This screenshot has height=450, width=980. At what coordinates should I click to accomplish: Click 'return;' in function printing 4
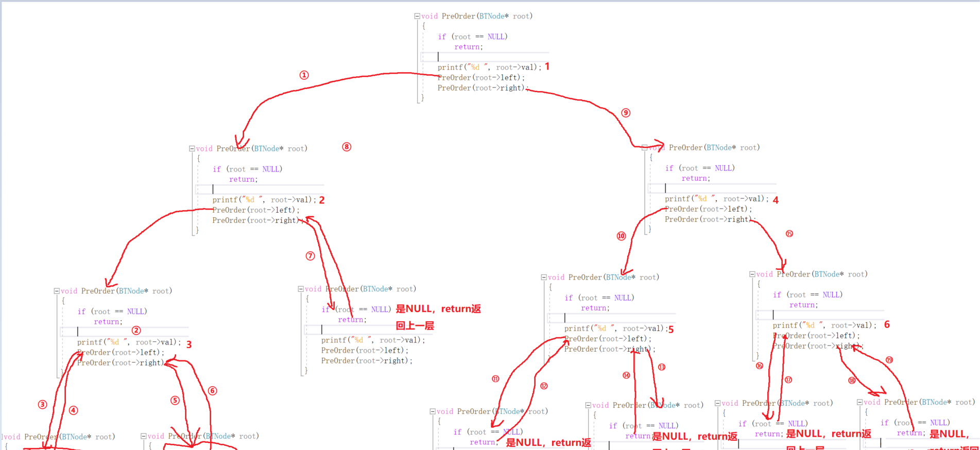[696, 178]
